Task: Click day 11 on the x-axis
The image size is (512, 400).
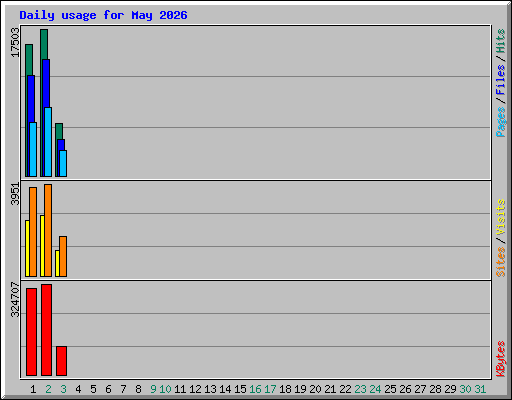Action: coord(180,389)
